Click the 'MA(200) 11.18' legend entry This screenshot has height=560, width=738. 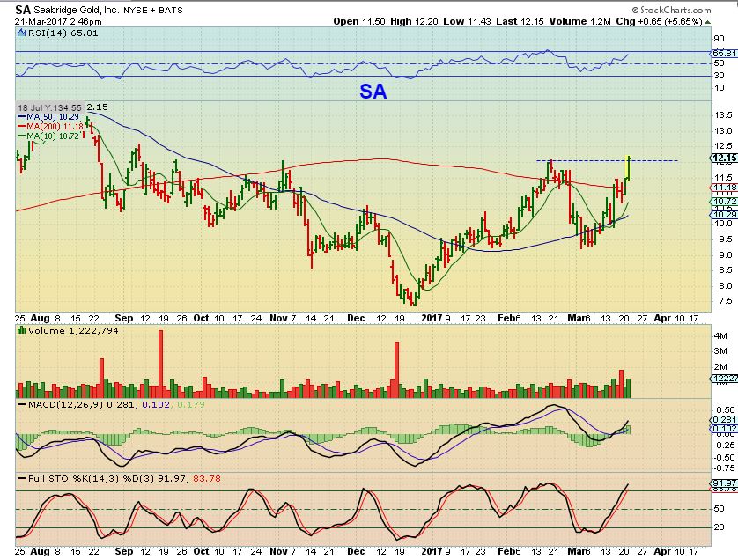coord(51,126)
